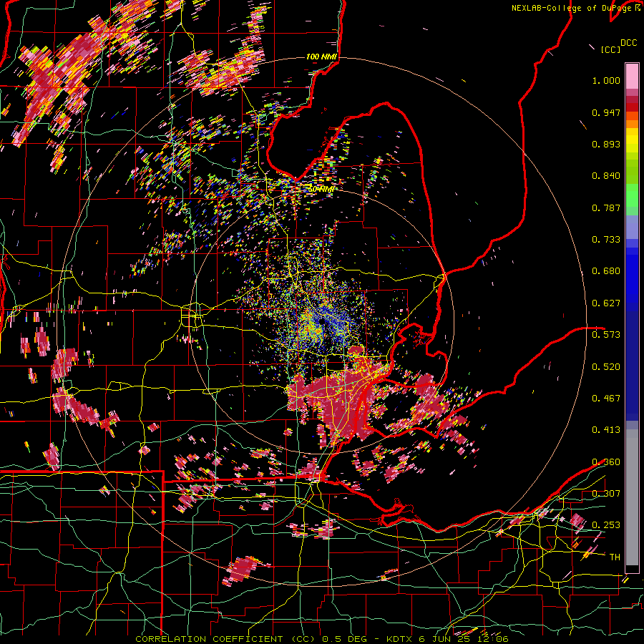Select the 0.307 legend value

tap(606, 493)
